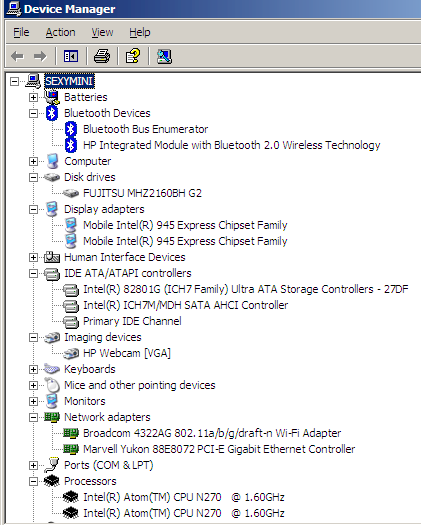Click the Keyboards category icon
This screenshot has height=525, width=421.
point(52,369)
